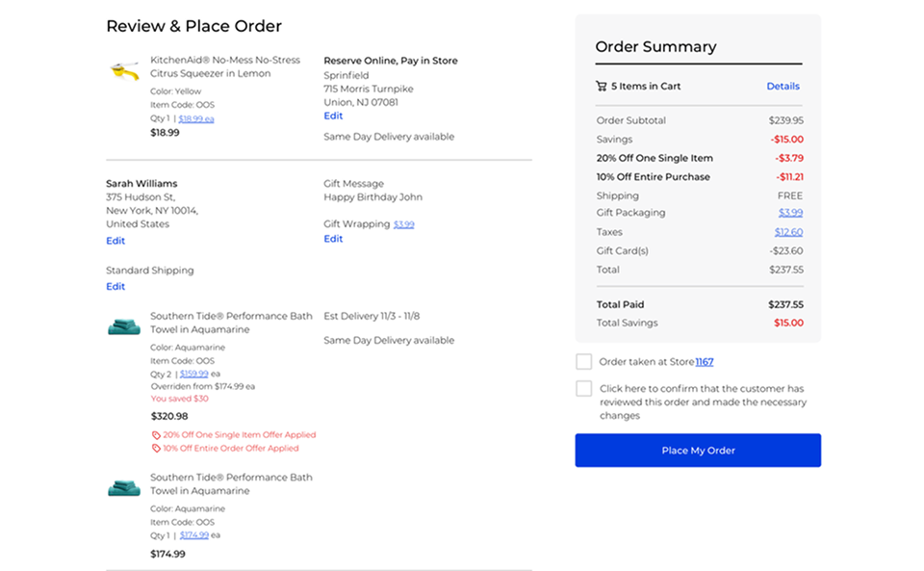Open Details next to 5 Items in Cart

783,86
